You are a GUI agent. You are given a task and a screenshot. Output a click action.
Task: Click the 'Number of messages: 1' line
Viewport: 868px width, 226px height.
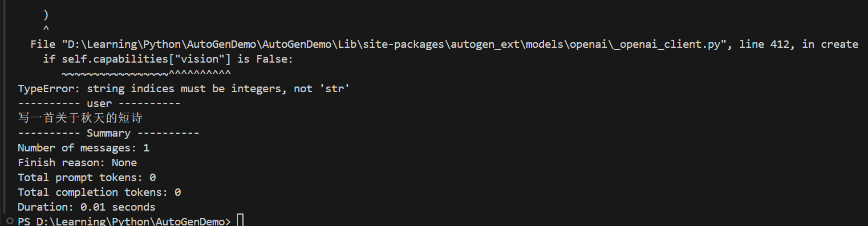pos(83,148)
